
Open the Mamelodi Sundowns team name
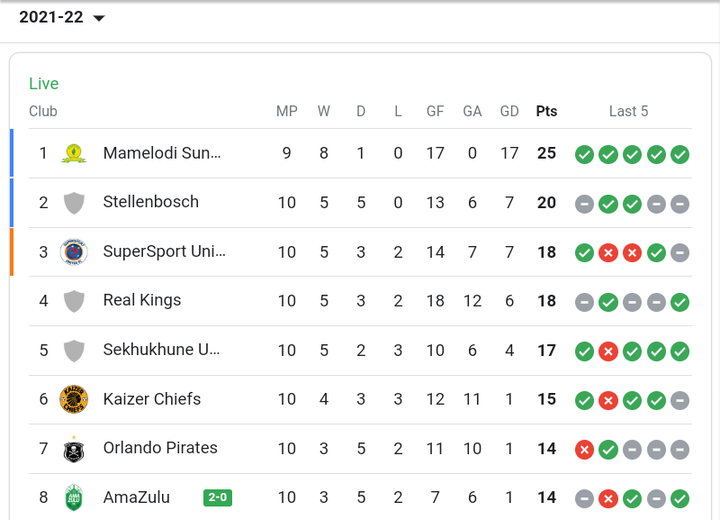click(162, 153)
